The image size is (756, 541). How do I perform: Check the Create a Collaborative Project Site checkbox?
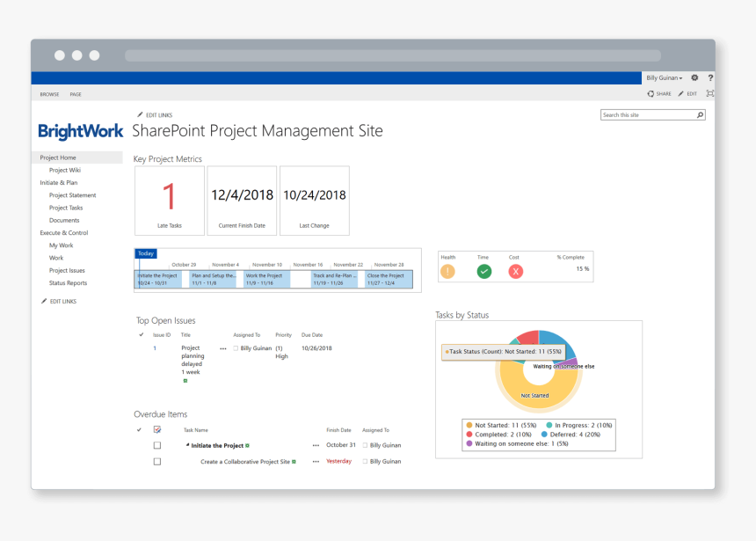click(x=157, y=461)
